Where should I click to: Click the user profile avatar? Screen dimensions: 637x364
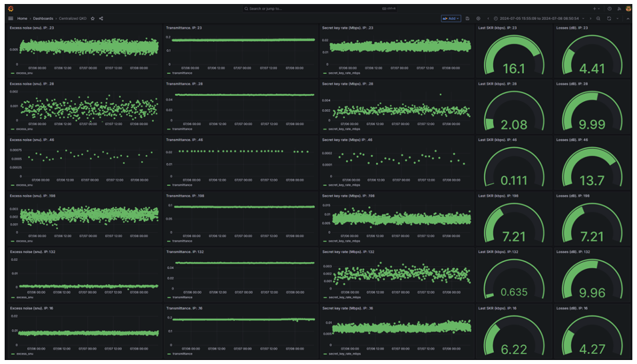coord(628,9)
